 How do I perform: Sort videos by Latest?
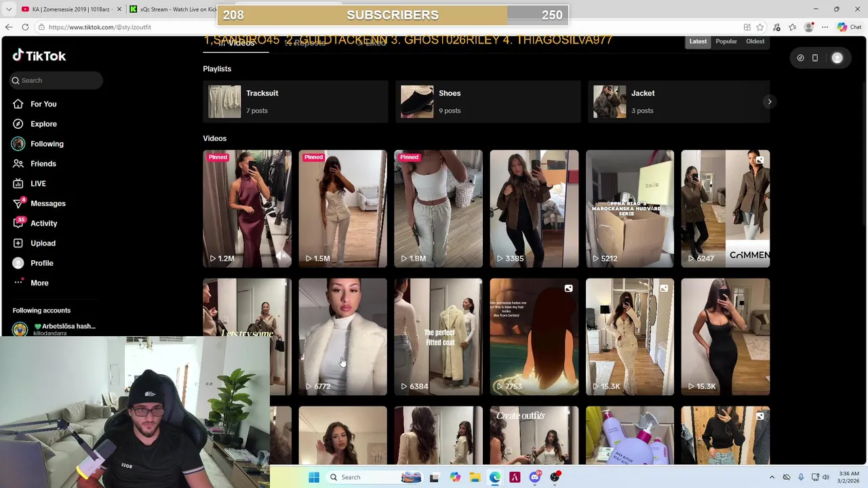[698, 41]
